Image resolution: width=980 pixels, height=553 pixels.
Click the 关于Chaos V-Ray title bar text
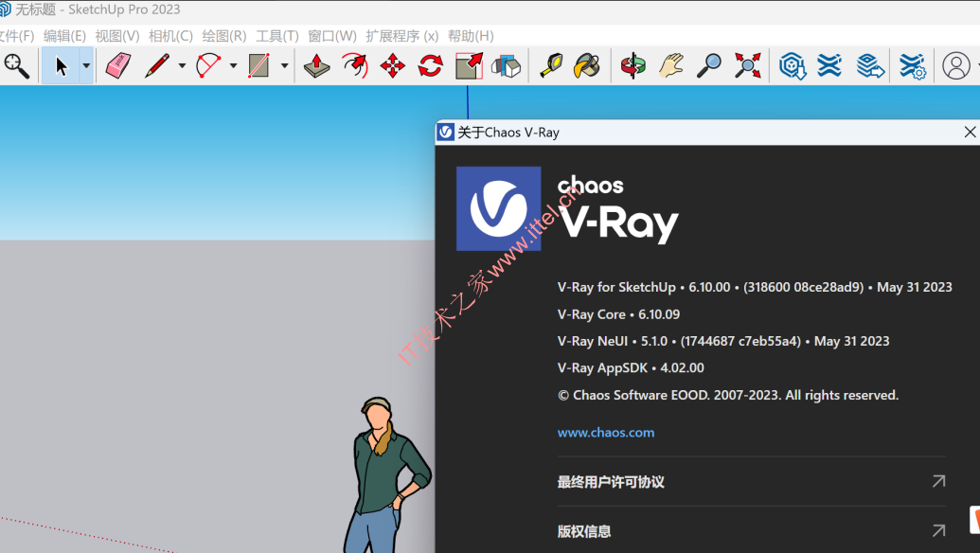pos(508,133)
